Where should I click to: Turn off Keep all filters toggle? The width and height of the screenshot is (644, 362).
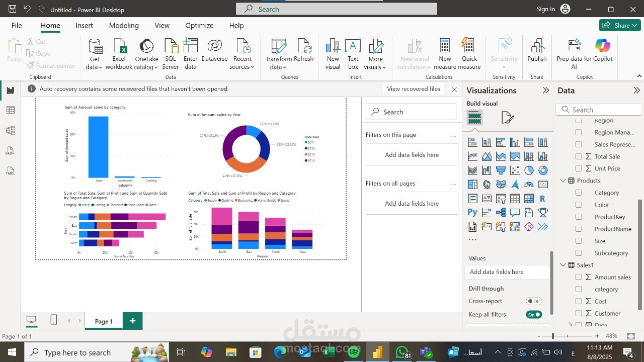tap(534, 314)
